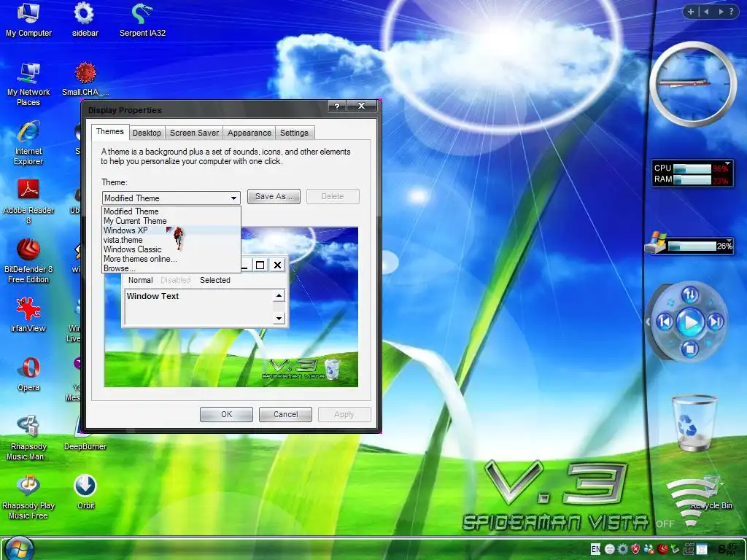Switch to the Appearance tab
This screenshot has height=560, width=747.
coord(249,133)
